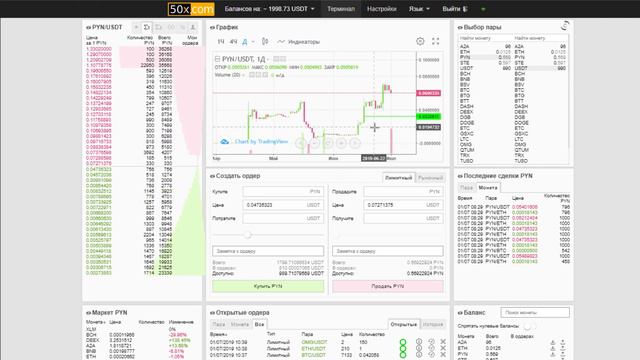
Task: Toggle hide zero balances switch
Action: pos(529,326)
